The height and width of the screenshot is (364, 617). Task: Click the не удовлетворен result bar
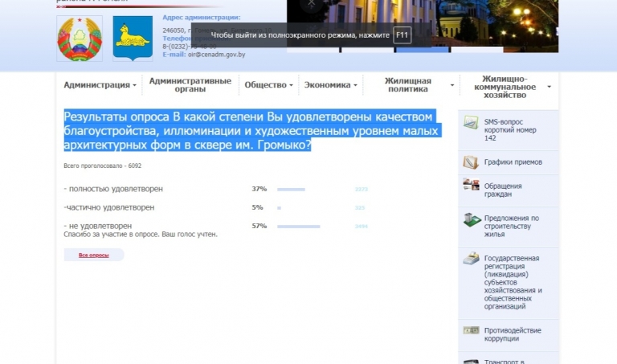coord(299,227)
